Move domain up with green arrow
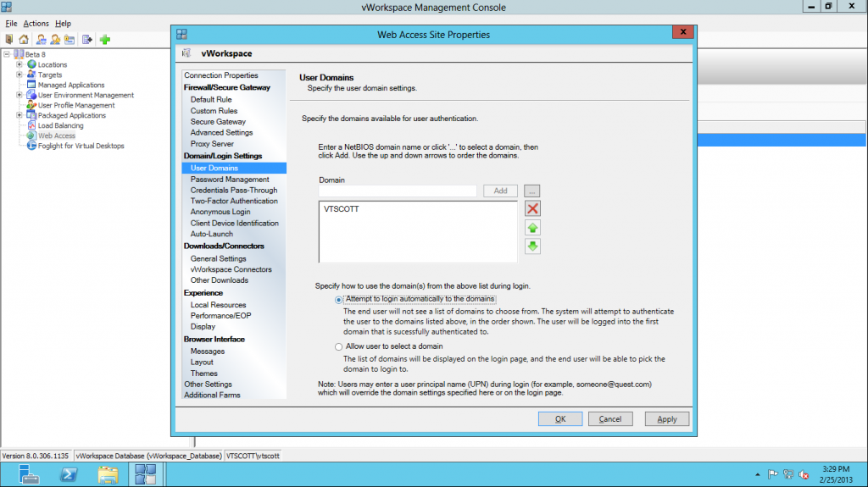The image size is (868, 487). click(532, 228)
